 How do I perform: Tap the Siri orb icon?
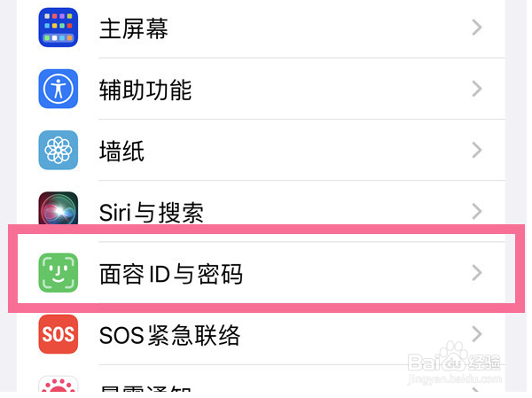pyautogui.click(x=59, y=211)
